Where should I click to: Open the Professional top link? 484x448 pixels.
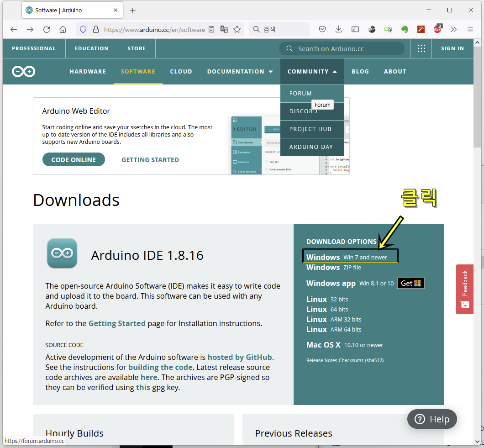34,48
